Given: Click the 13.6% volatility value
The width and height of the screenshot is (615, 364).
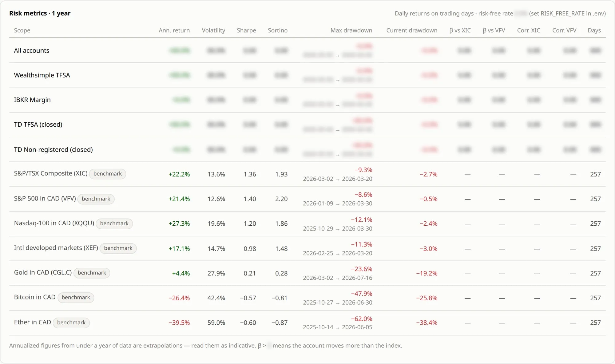Looking at the screenshot, I should click(x=216, y=174).
